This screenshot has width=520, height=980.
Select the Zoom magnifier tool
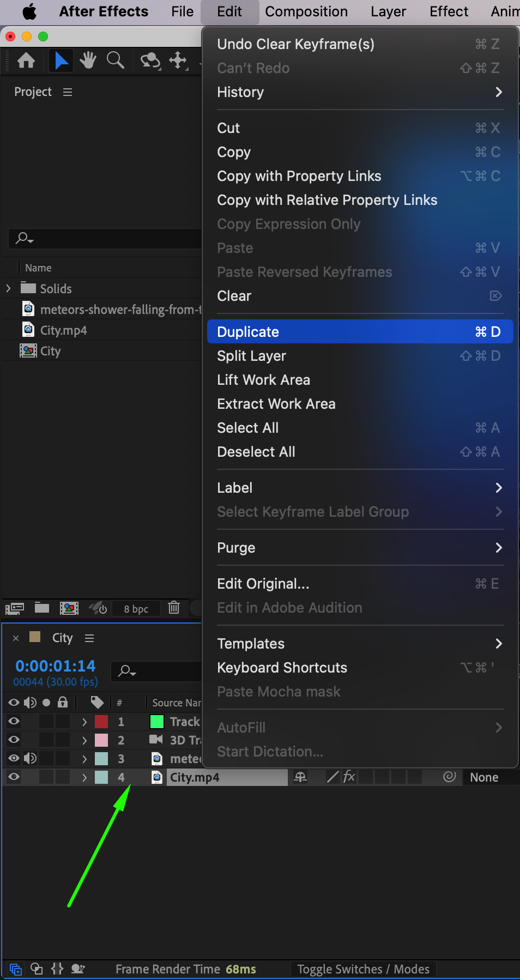click(x=115, y=61)
